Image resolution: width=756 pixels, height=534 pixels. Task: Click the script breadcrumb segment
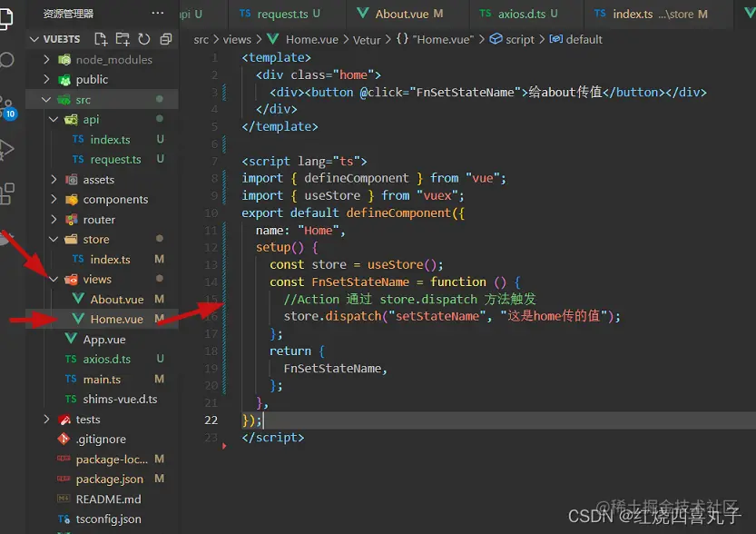click(513, 40)
